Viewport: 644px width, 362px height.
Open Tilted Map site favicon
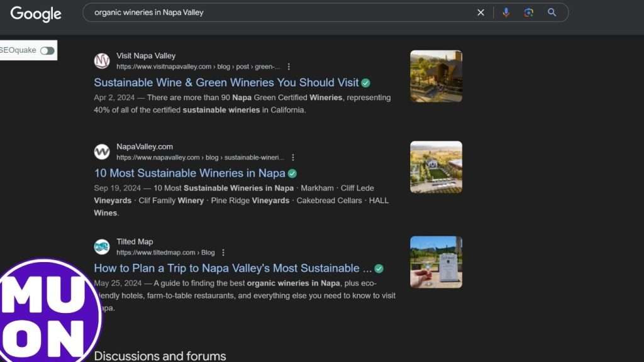(102, 246)
